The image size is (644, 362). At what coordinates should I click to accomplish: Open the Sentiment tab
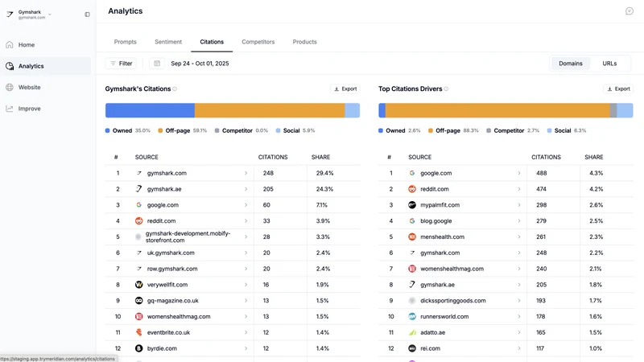pos(168,42)
